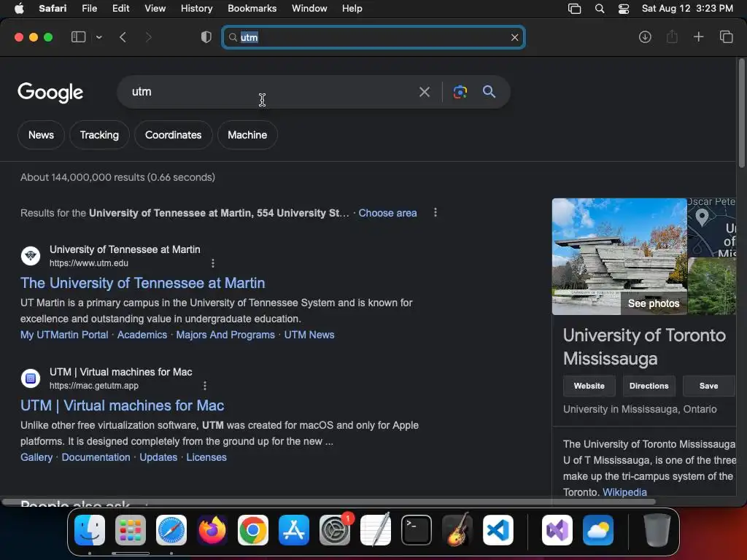
Task: Open the Bookmarks menu
Action: (252, 8)
